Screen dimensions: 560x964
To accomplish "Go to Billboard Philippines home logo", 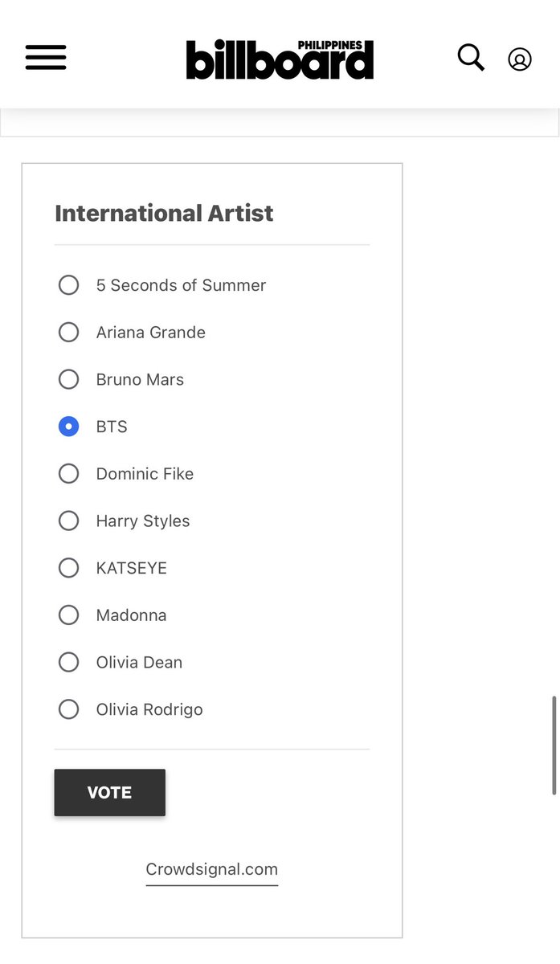I will [280, 59].
